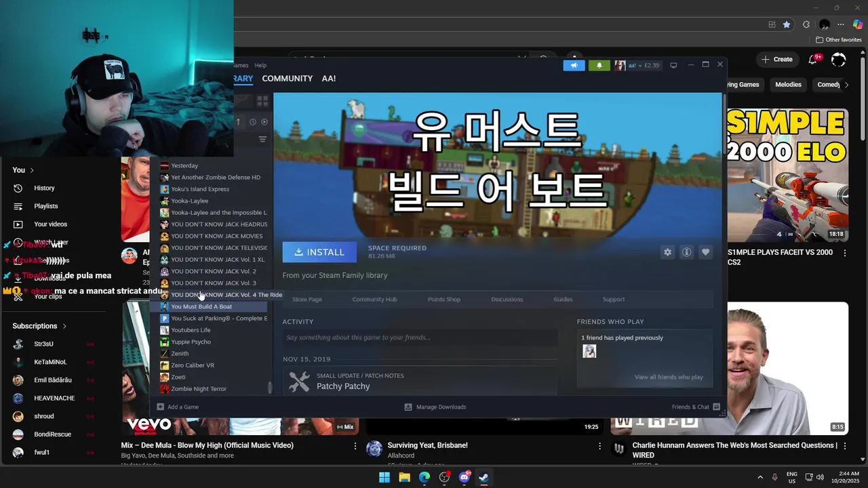
Task: Open Points Shop link
Action: (x=443, y=299)
